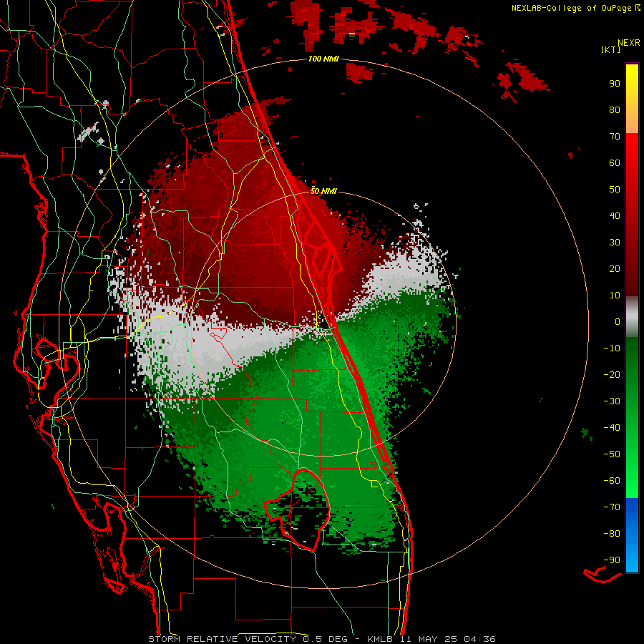The image size is (644, 644).
Task: Click the 0.5 DEG elevation text
Action: click(326, 639)
